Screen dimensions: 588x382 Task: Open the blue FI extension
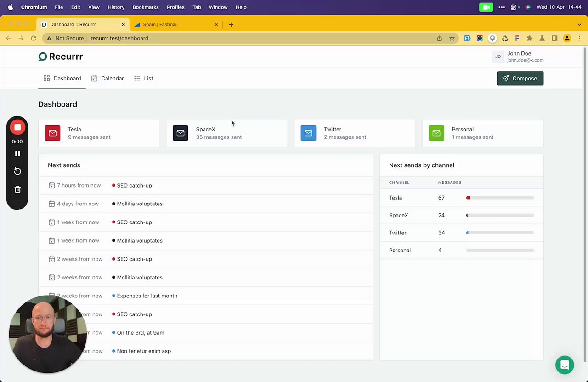(x=467, y=38)
